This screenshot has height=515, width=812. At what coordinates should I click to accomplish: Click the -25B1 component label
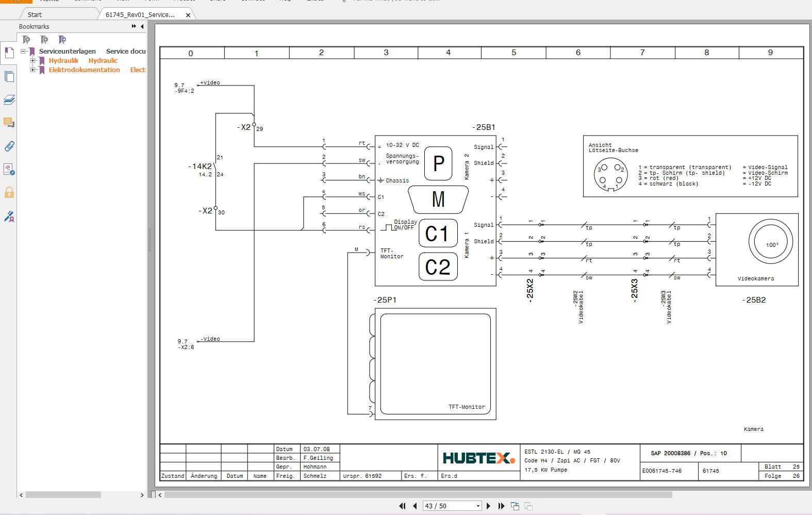tap(484, 127)
